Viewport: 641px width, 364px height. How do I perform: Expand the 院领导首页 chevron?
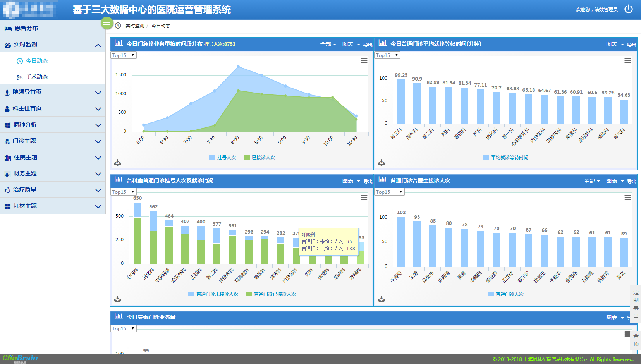[98, 93]
